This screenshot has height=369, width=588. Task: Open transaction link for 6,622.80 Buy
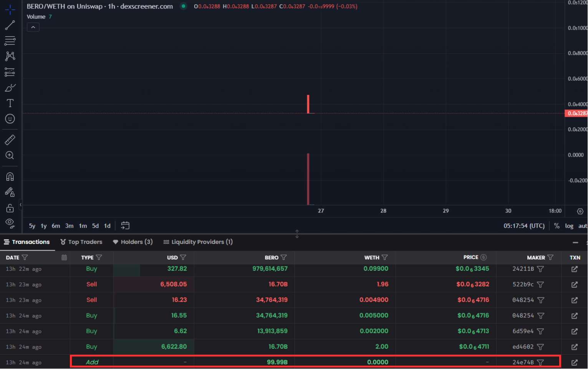575,347
